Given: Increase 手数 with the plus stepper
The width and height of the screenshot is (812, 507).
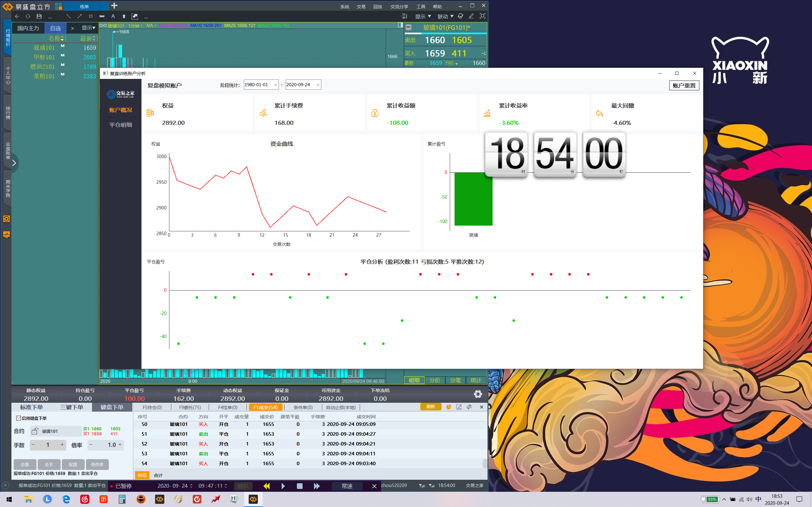Looking at the screenshot, I should coord(62,445).
